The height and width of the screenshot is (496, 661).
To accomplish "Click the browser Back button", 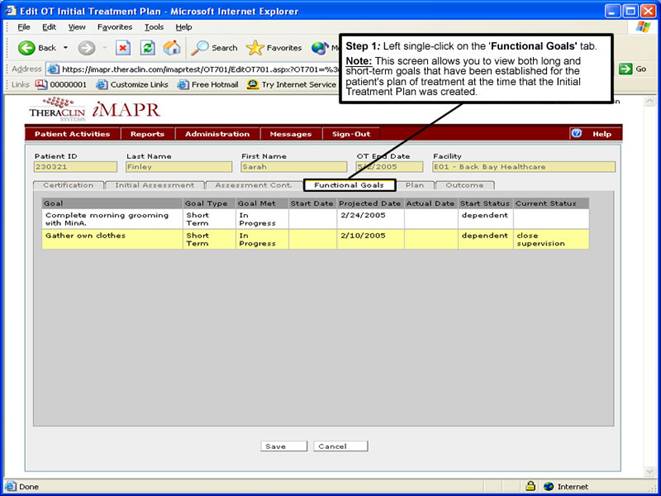I will 38,47.
